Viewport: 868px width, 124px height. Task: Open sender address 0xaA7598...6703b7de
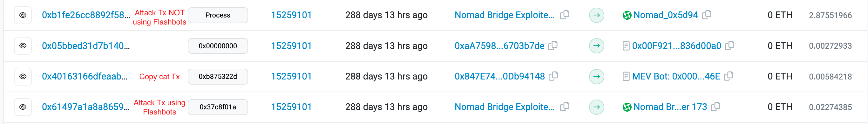[x=499, y=46]
